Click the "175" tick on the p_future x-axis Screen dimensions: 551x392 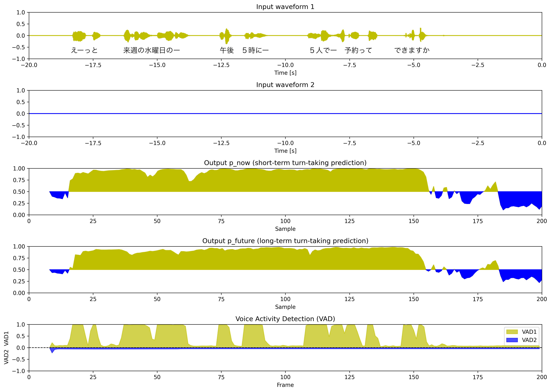click(478, 299)
